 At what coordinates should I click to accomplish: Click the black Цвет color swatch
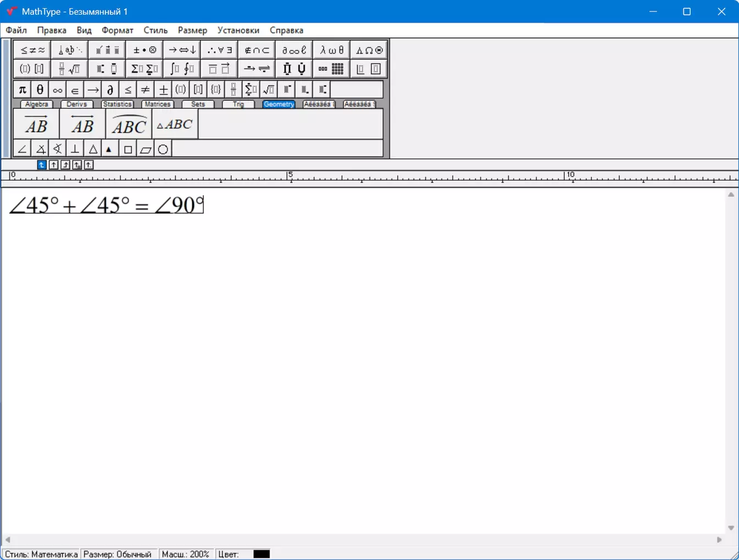[x=262, y=554]
